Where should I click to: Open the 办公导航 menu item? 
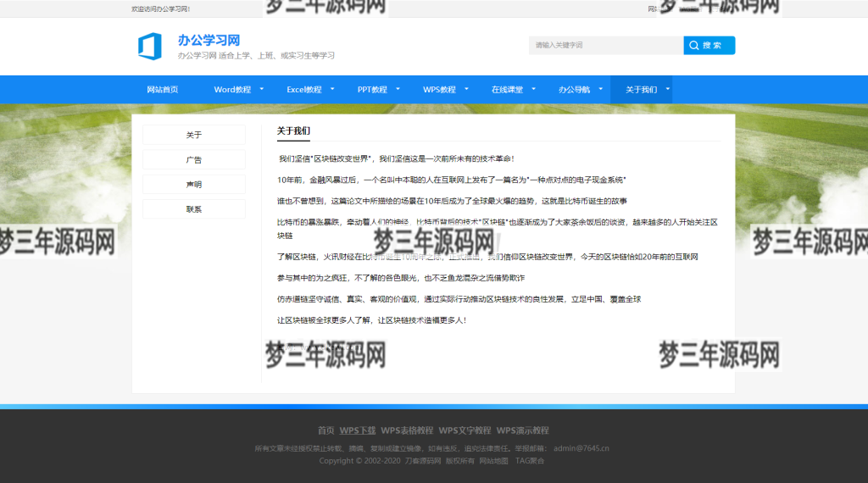574,90
